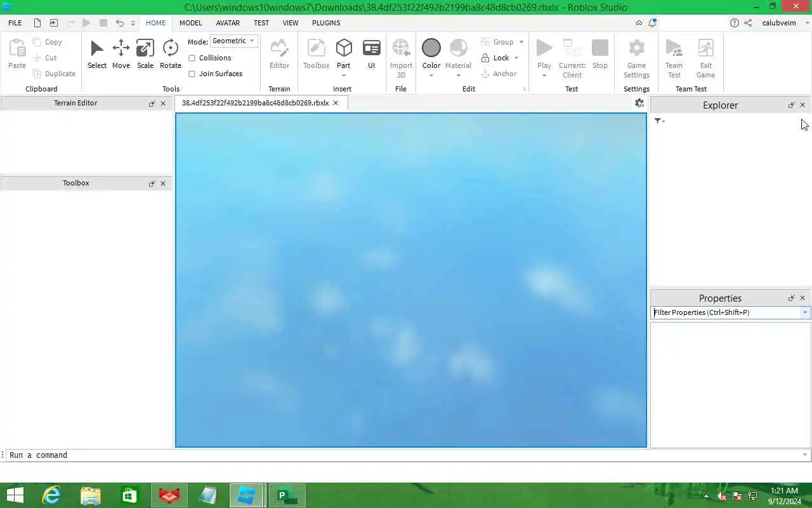Click the quick access Stop square

[103, 23]
